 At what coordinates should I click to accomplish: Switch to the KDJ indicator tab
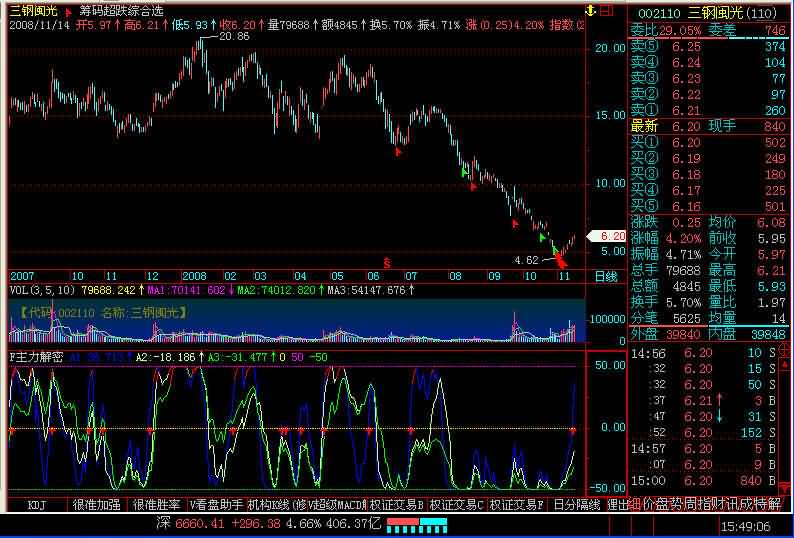click(37, 505)
